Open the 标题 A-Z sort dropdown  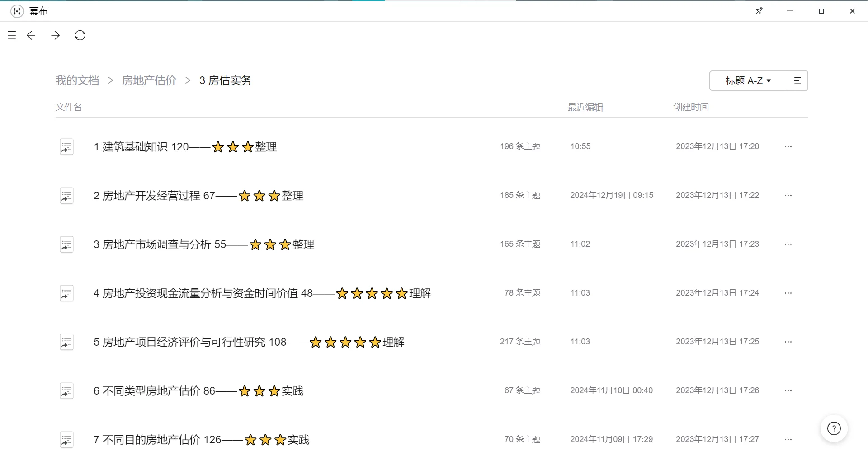coord(749,81)
